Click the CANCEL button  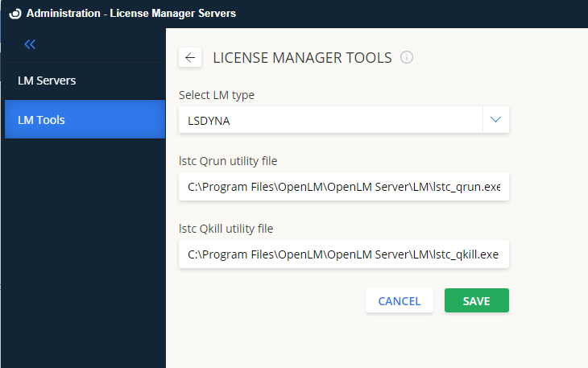(399, 300)
